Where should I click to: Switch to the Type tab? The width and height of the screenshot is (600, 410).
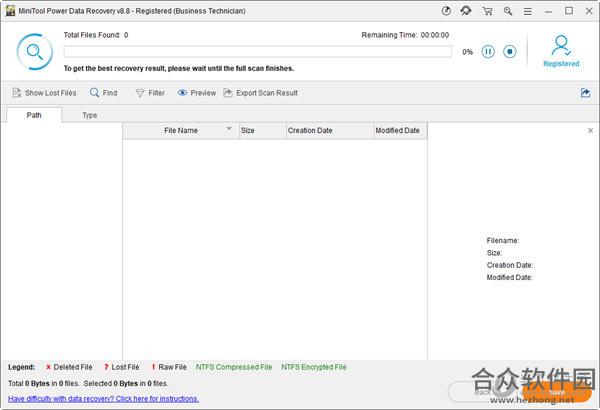tap(90, 115)
